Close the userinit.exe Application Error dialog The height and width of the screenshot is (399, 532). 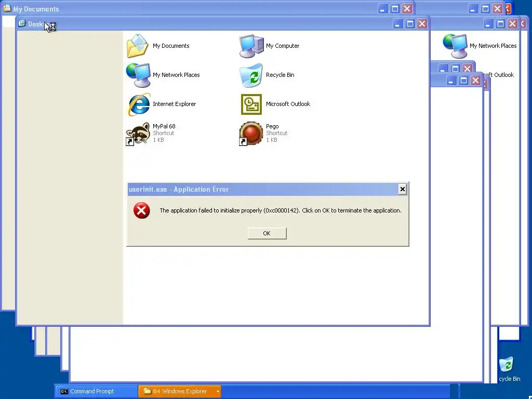402,189
